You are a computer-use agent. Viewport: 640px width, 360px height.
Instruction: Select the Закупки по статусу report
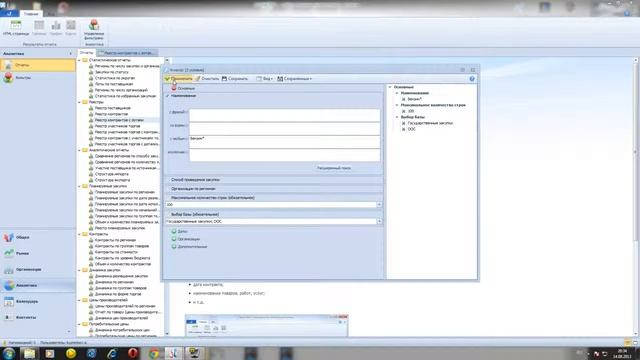pos(111,72)
